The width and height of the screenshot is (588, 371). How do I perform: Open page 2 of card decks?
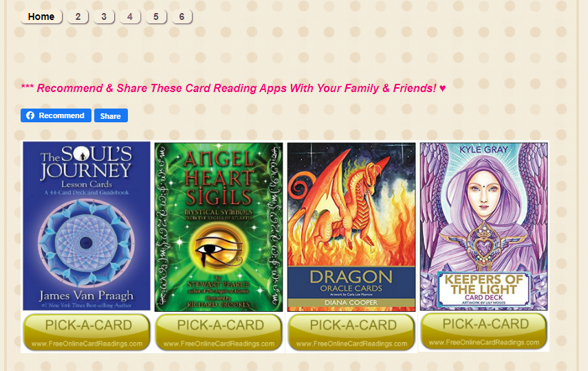point(78,17)
